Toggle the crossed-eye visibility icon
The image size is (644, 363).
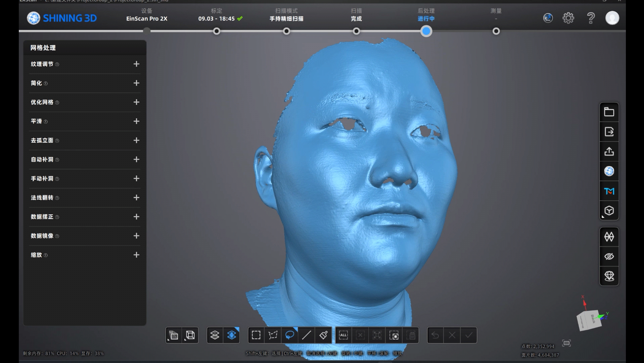[x=609, y=256]
